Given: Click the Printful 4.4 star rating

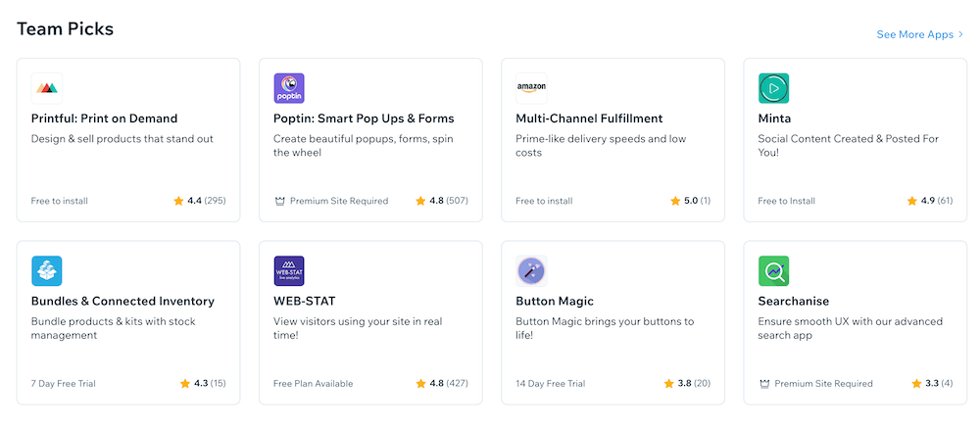Looking at the screenshot, I should click(x=200, y=201).
